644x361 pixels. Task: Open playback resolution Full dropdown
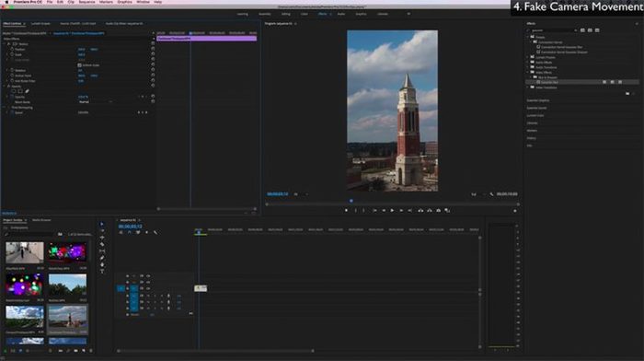[477, 194]
